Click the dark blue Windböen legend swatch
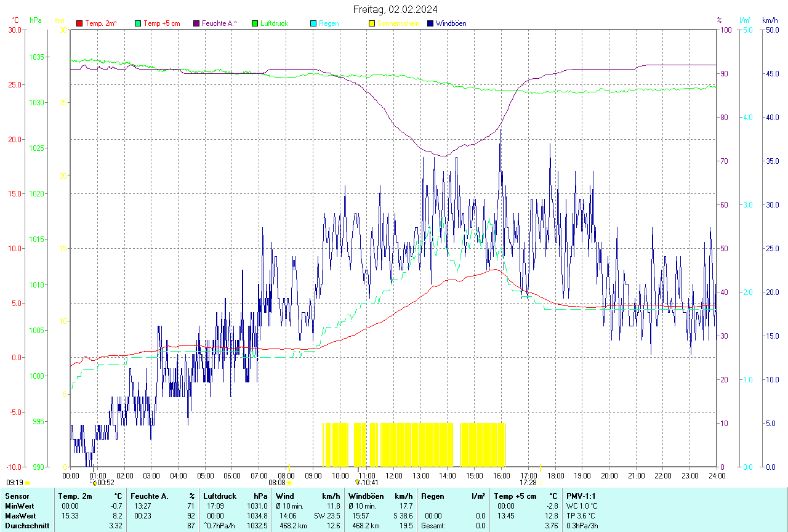The height and width of the screenshot is (532, 788). (x=430, y=23)
